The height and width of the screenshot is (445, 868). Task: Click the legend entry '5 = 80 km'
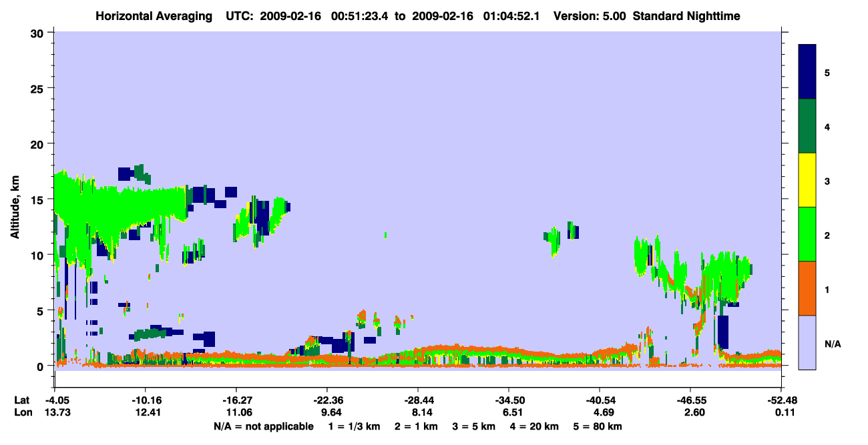(598, 426)
